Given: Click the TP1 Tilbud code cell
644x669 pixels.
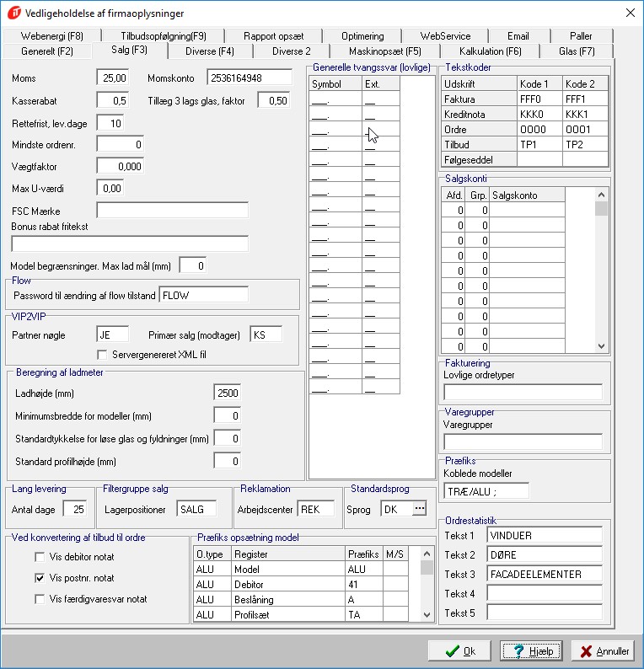Looking at the screenshot, I should coord(539,145).
